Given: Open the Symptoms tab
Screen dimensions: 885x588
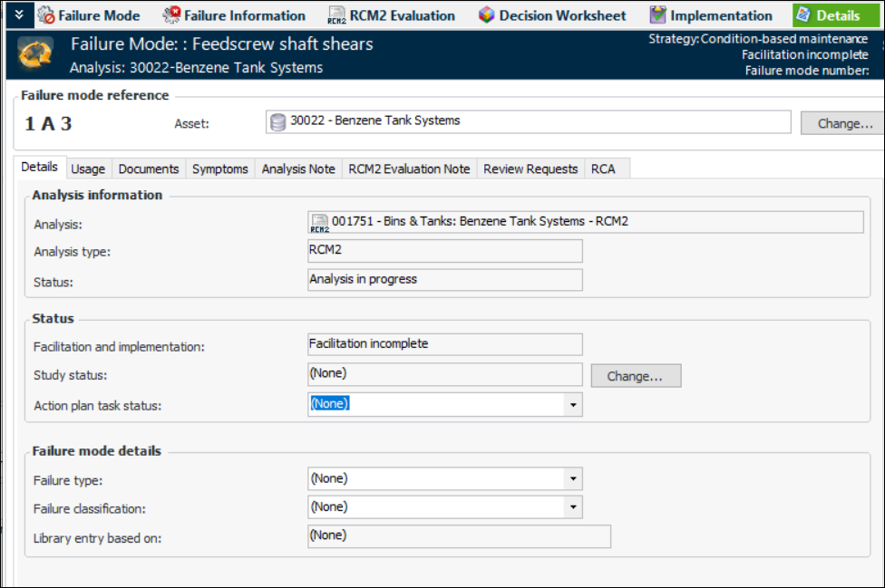Looking at the screenshot, I should pyautogui.click(x=219, y=169).
